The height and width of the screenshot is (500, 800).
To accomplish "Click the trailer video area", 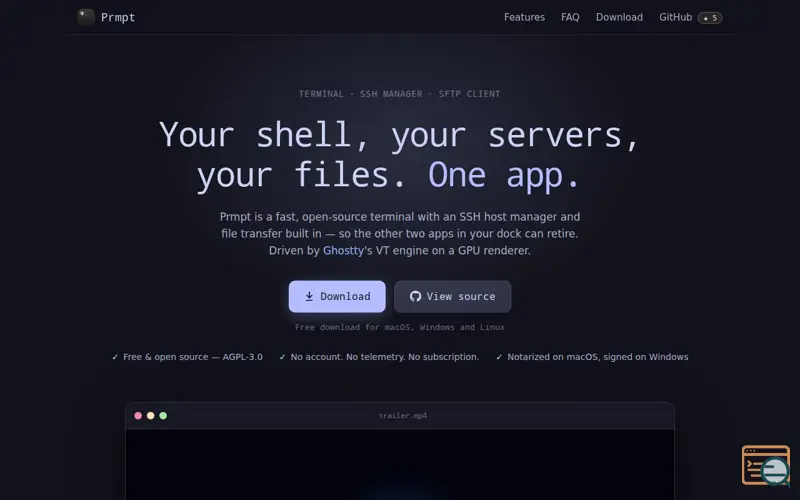I will [x=400, y=465].
